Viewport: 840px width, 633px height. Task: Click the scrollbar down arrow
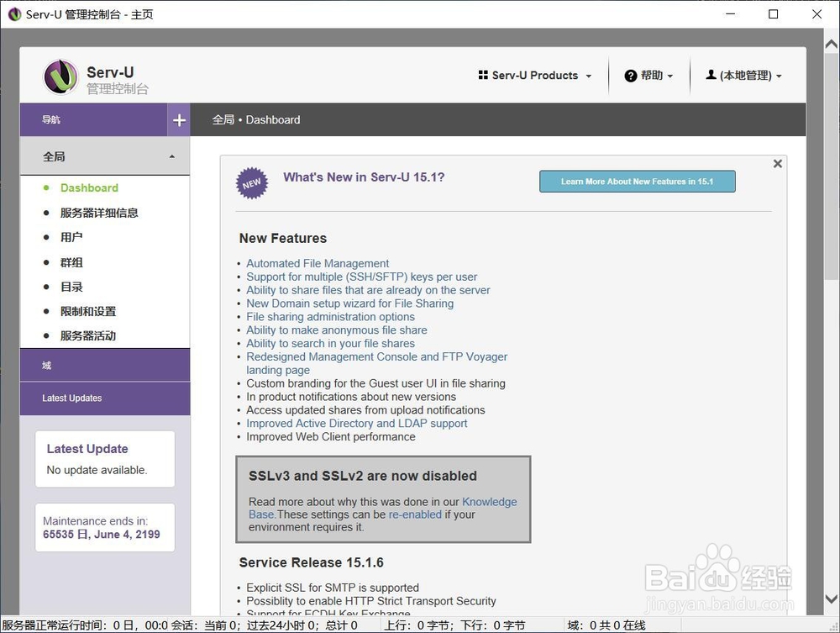[832, 599]
